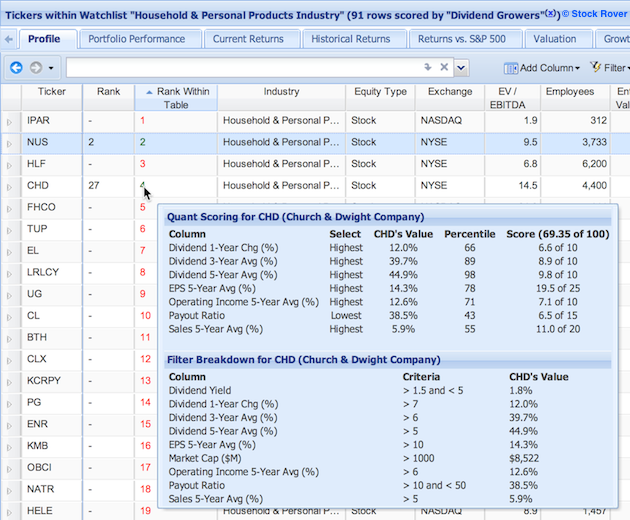Click the 14.5 EV/EBITDA cell for CHD
Image resolution: width=630 pixels, height=520 pixels.
(x=513, y=186)
